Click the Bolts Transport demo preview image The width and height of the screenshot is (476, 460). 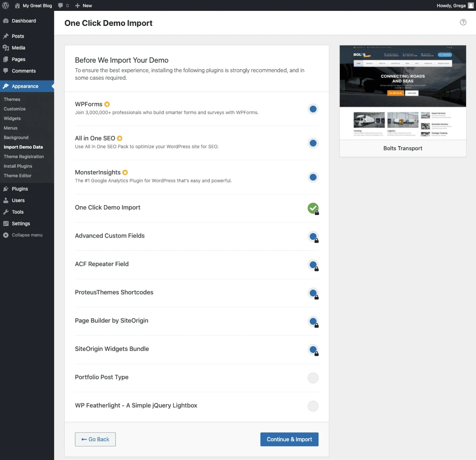tap(403, 92)
